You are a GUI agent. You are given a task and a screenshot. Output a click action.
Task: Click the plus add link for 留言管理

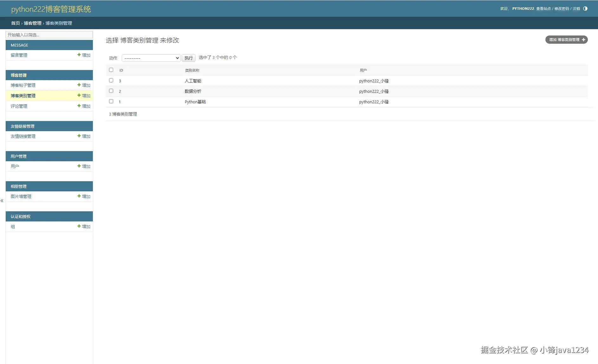pyautogui.click(x=84, y=55)
